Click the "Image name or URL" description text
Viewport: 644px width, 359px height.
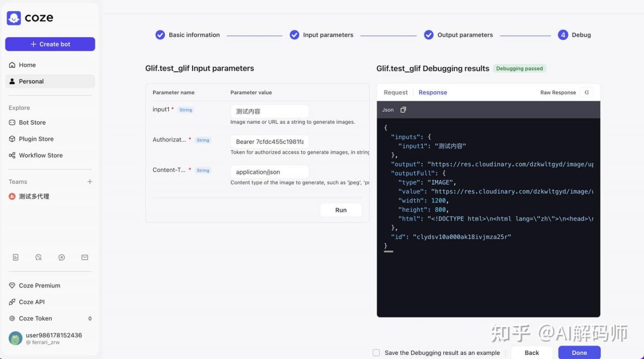coord(293,122)
